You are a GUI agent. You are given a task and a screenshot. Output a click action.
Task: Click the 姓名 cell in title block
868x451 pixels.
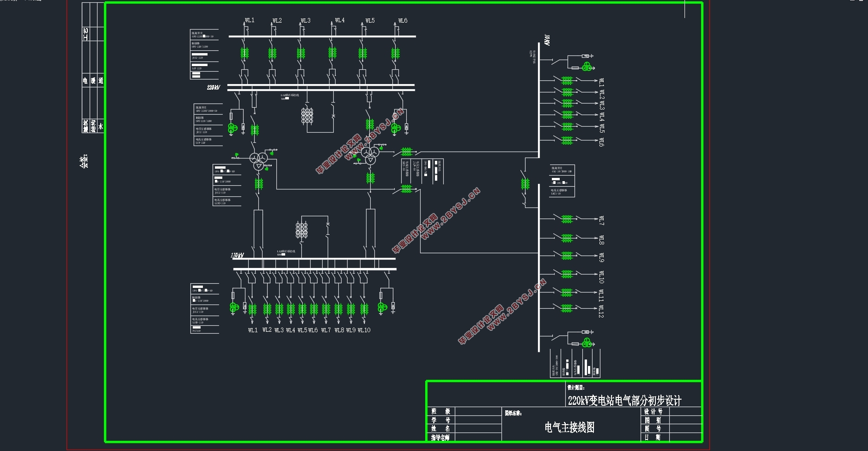(441, 428)
